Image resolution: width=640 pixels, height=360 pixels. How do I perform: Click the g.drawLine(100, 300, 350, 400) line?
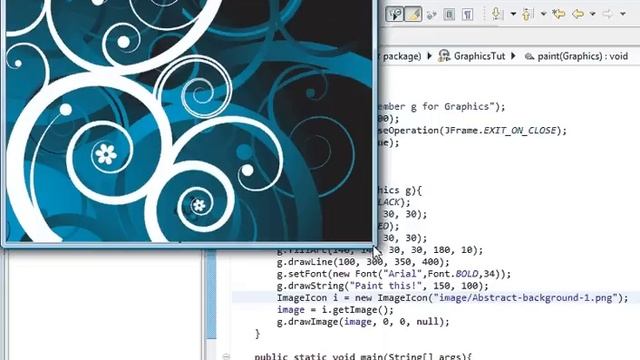[x=363, y=262]
